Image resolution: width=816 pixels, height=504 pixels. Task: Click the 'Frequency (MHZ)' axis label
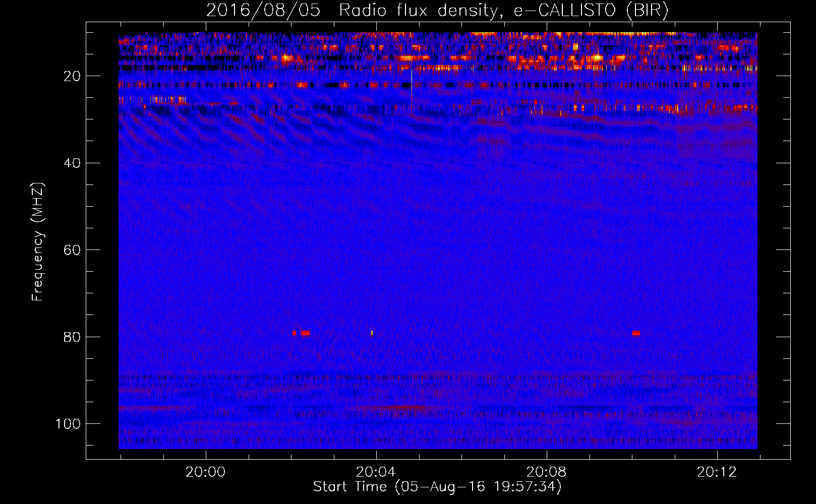38,241
